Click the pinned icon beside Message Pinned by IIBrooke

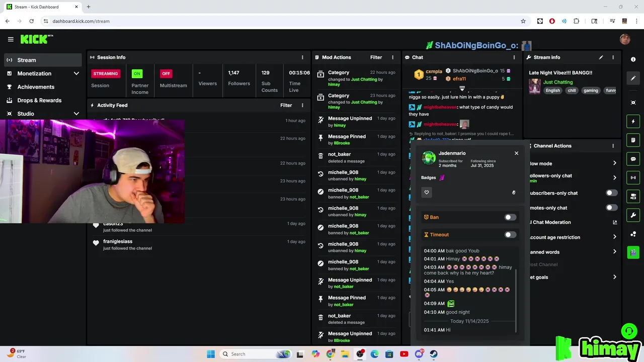click(320, 137)
